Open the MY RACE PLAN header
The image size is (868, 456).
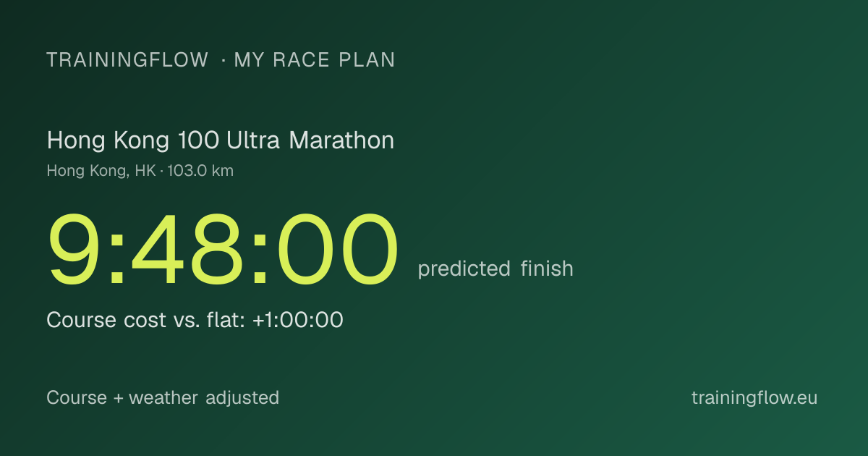click(x=315, y=60)
